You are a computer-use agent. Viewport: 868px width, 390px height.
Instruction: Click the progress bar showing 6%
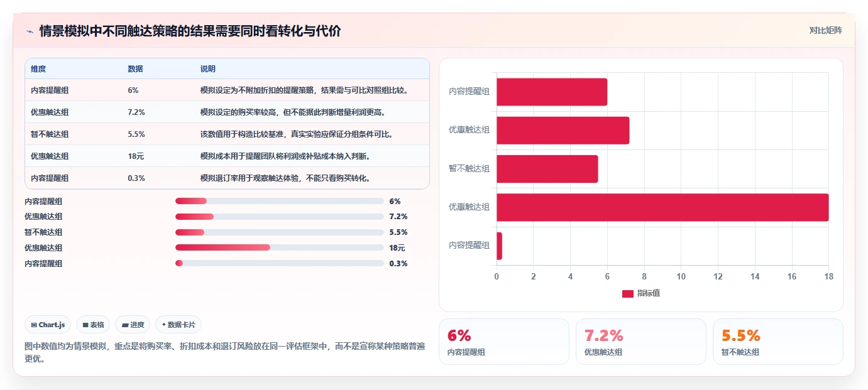tap(280, 201)
